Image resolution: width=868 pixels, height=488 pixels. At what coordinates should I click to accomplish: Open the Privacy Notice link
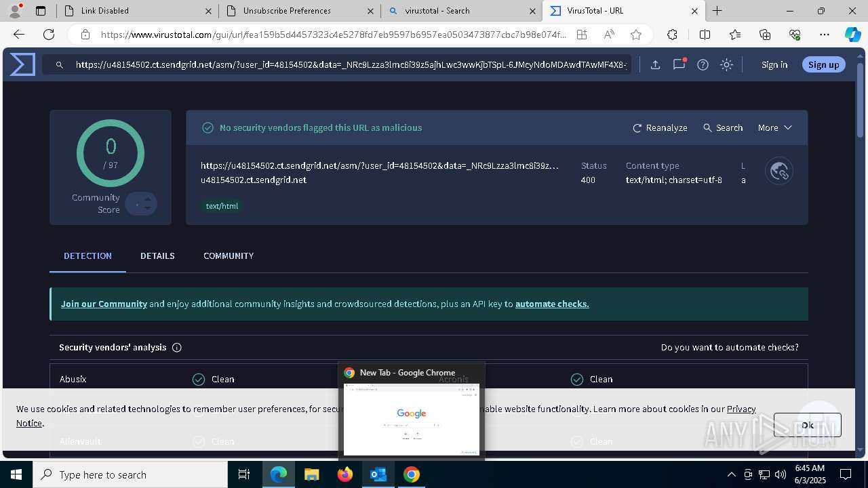pos(741,409)
